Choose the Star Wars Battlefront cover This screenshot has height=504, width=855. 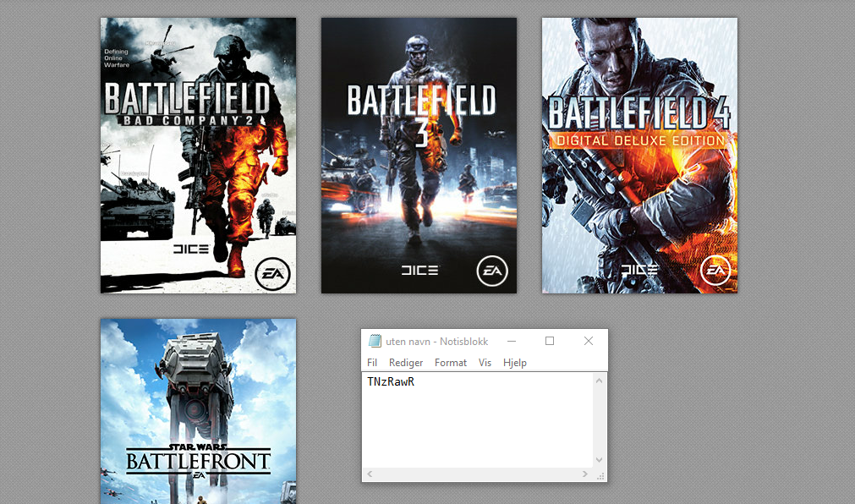coord(198,411)
